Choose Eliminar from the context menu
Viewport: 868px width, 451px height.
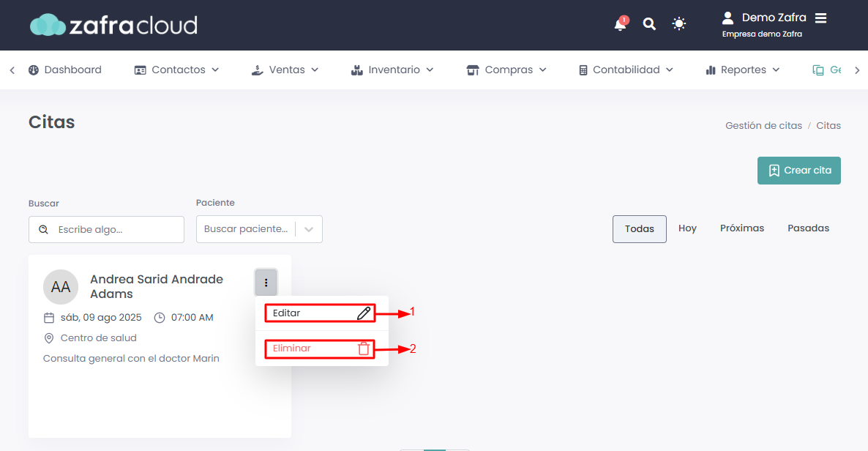tap(320, 348)
